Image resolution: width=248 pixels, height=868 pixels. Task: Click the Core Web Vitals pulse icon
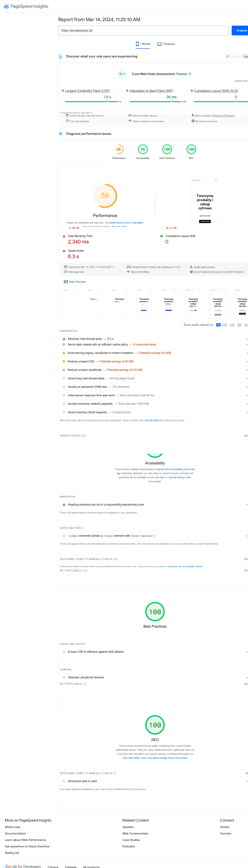(x=122, y=74)
